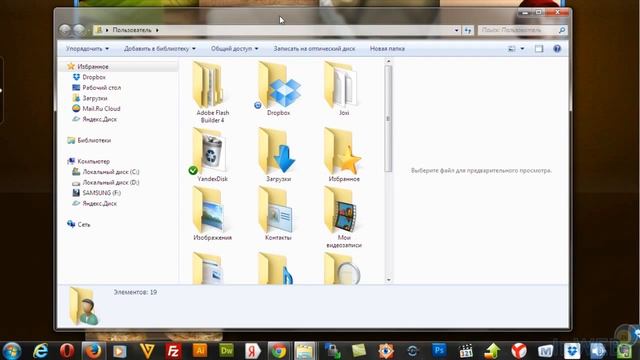Viewport: 640px width, 360px height.
Task: Click the file list scrollbar thumb
Action: [x=388, y=118]
